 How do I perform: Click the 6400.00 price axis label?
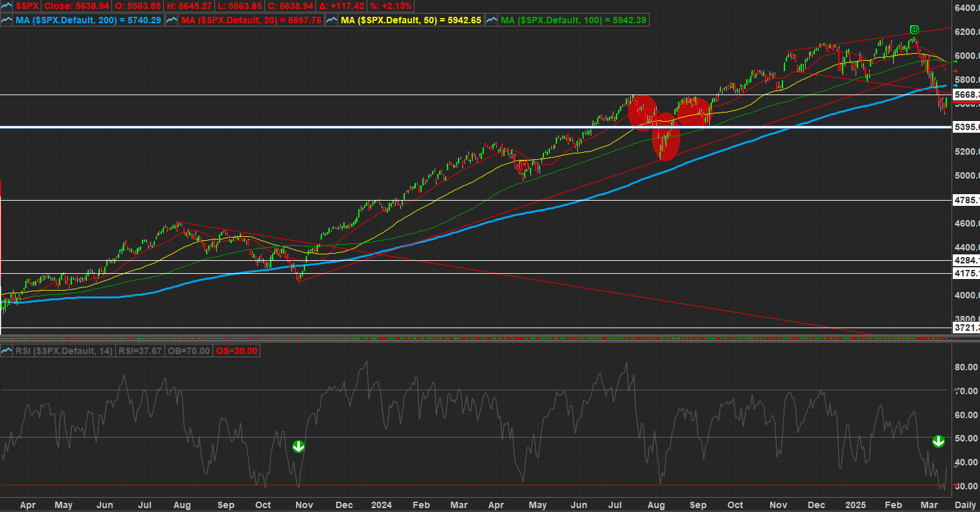966,8
